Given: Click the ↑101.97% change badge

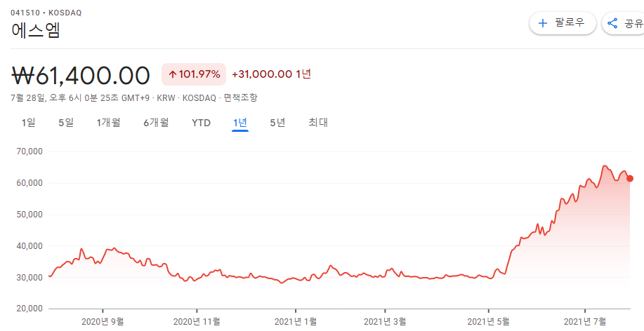Looking at the screenshot, I should pyautogui.click(x=193, y=74).
